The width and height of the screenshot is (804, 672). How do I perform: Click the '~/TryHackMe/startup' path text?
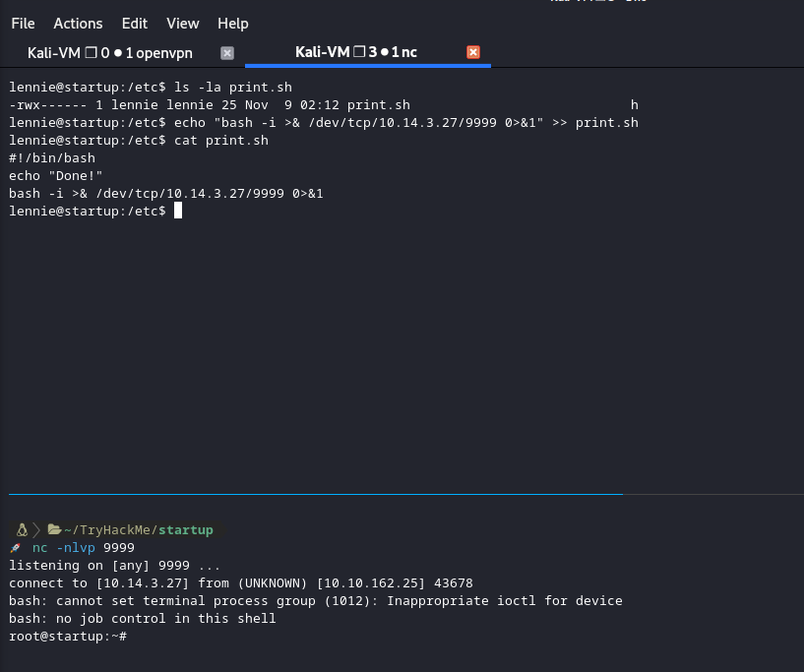tap(139, 530)
